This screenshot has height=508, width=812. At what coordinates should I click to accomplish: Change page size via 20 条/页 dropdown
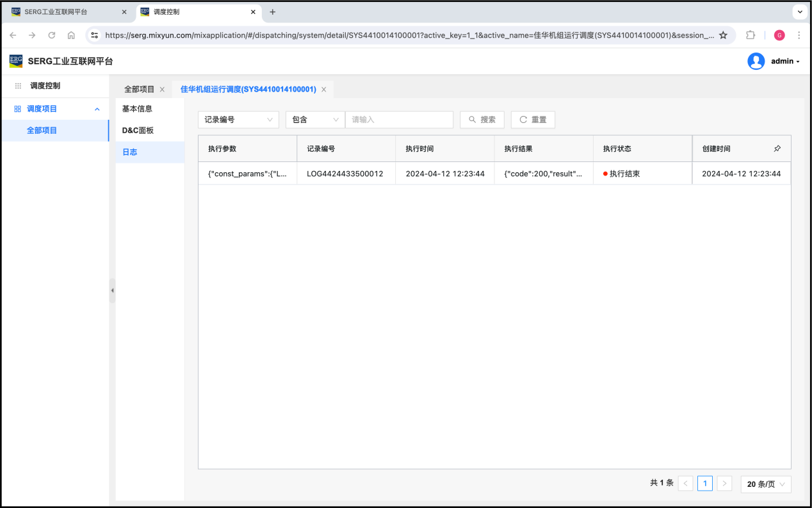coord(765,484)
